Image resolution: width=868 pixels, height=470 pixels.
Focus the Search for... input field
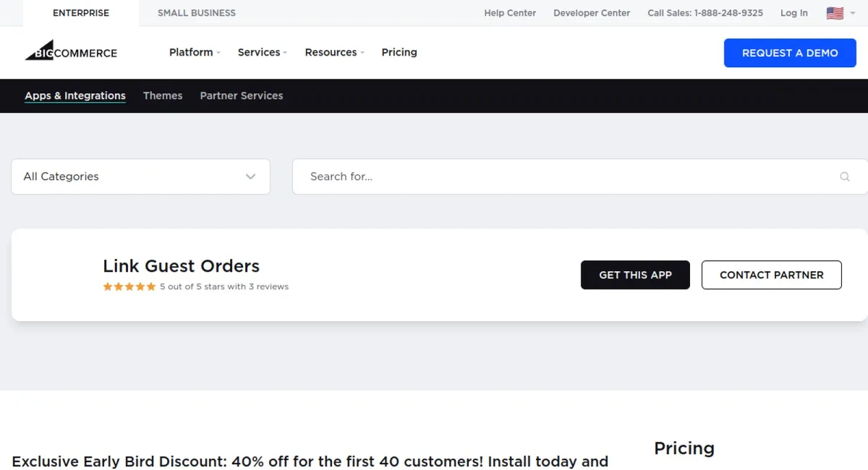[564, 176]
